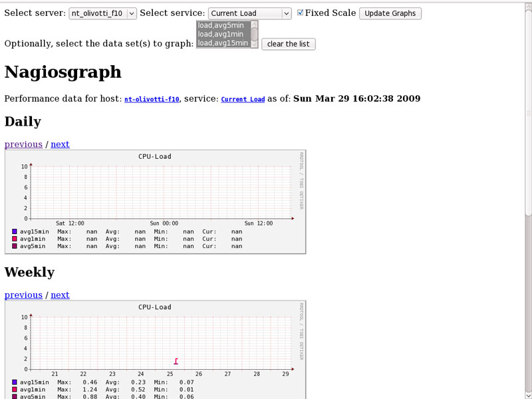Viewport: 532px width, 399px height.
Task: Go to next Daily graph period
Action: point(60,144)
